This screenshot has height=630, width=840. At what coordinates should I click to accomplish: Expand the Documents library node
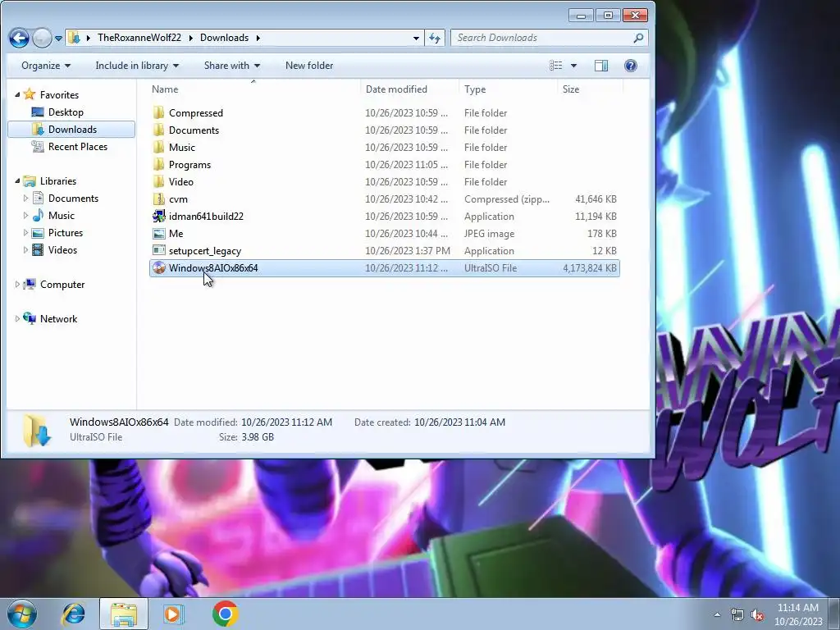coord(25,199)
